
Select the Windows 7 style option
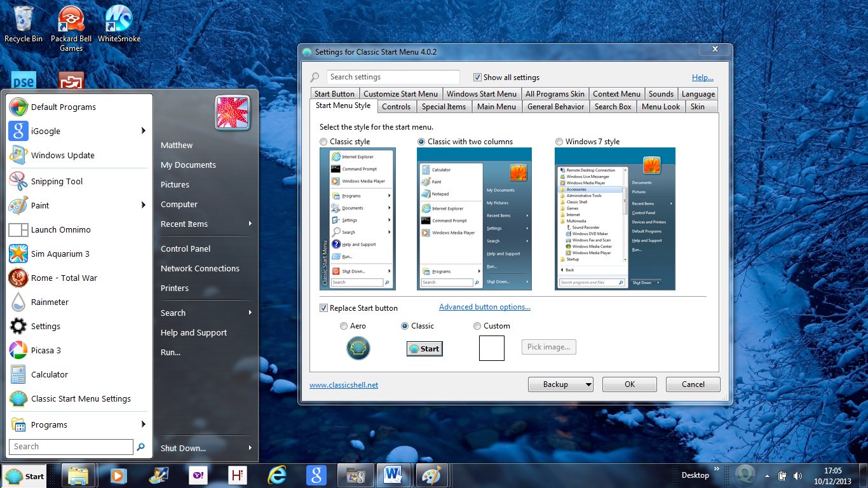click(x=559, y=141)
